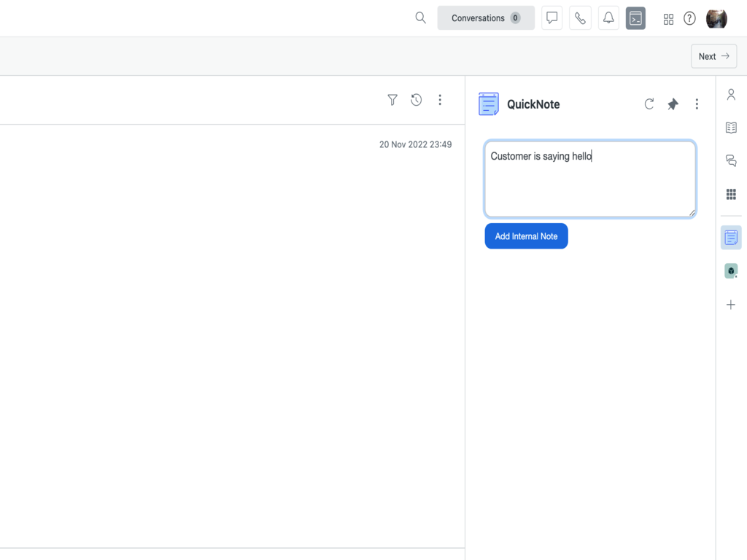Viewport: 747px width, 560px height.
Task: Show notifications via bell icon
Action: [608, 18]
